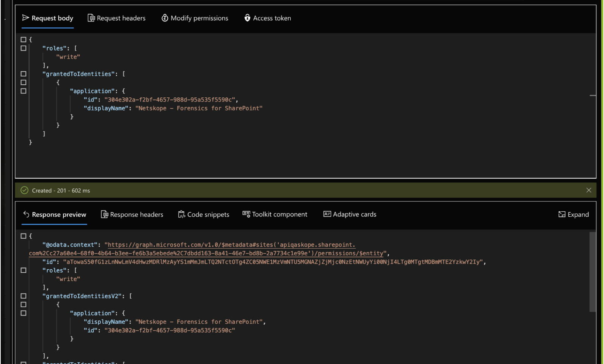Click the response scrollbar thumb

(593, 272)
